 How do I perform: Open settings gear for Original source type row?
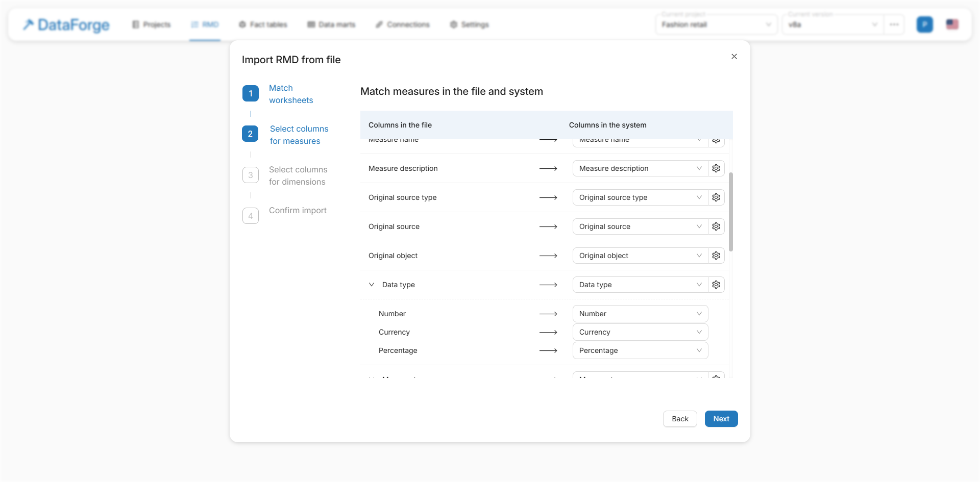pos(716,197)
